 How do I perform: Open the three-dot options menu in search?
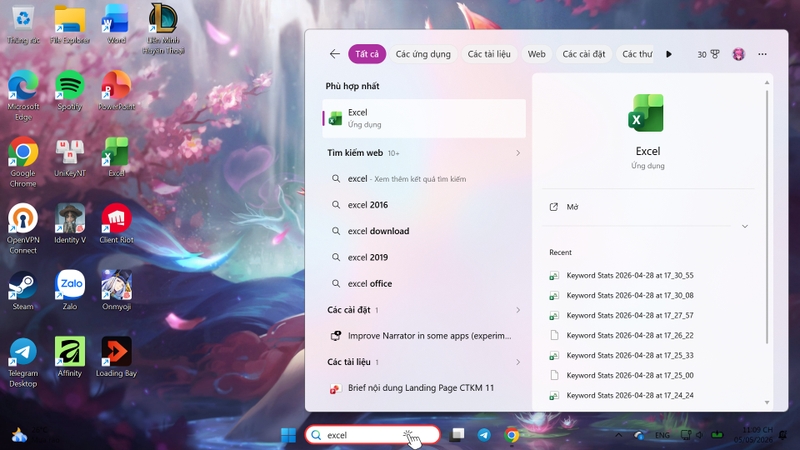point(762,54)
